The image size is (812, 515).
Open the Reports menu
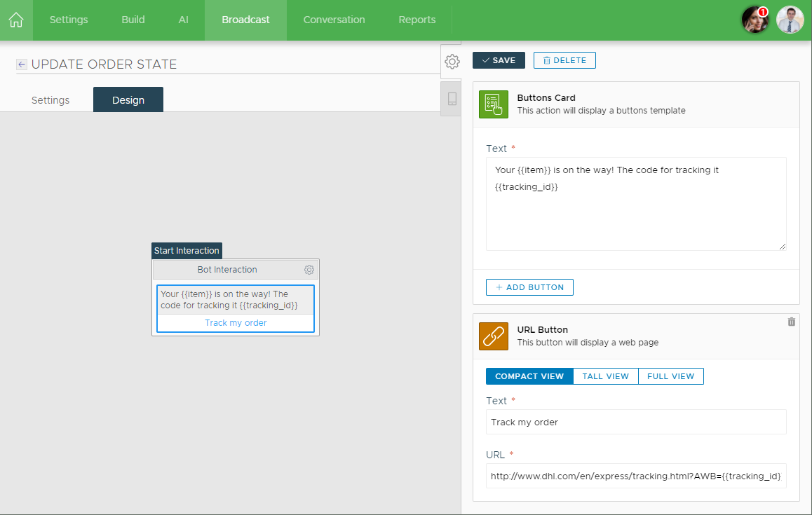[417, 20]
